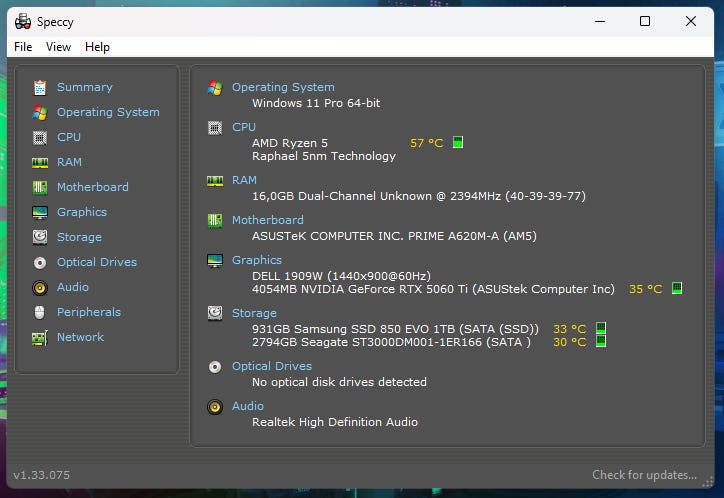Image resolution: width=724 pixels, height=498 pixels.
Task: Select Graphics in the sidebar
Action: coord(82,212)
